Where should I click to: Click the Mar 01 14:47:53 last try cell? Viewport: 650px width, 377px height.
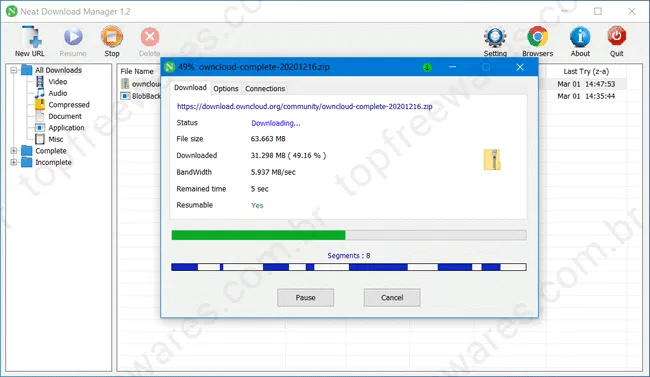[586, 84]
